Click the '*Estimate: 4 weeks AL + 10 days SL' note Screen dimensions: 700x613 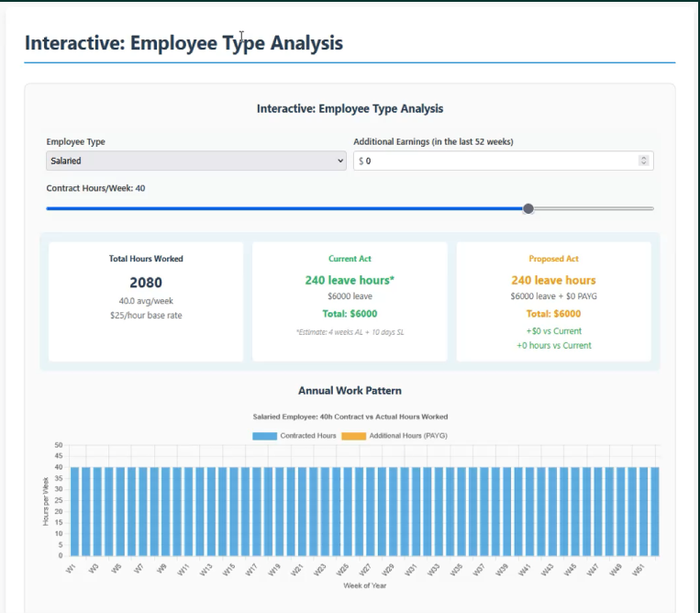(x=350, y=332)
